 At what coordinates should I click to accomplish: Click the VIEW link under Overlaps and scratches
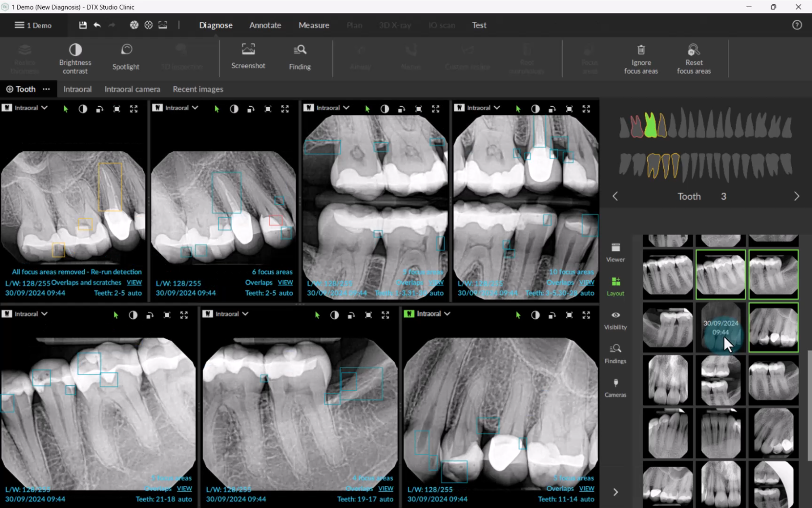pyautogui.click(x=134, y=283)
